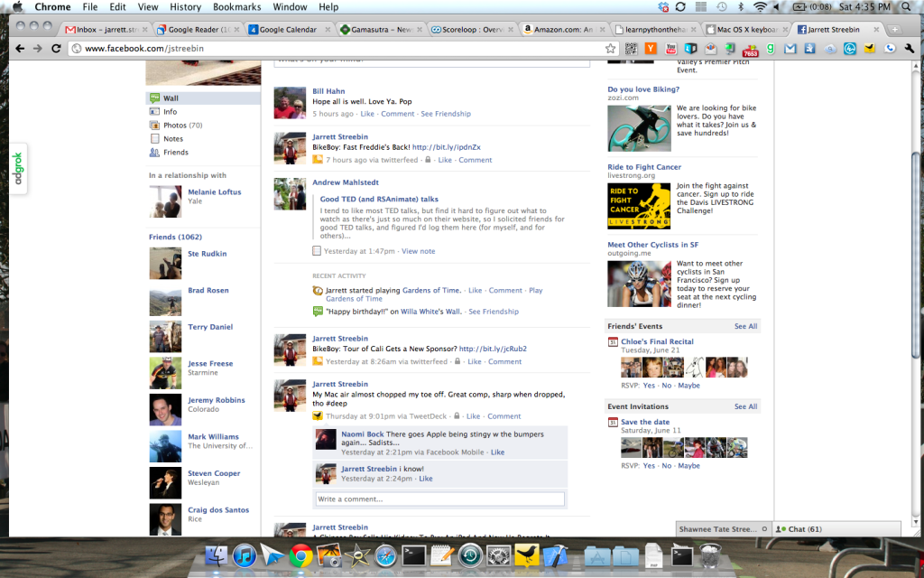The height and width of the screenshot is (578, 924).
Task: Open Xcode from the dock
Action: click(x=555, y=555)
